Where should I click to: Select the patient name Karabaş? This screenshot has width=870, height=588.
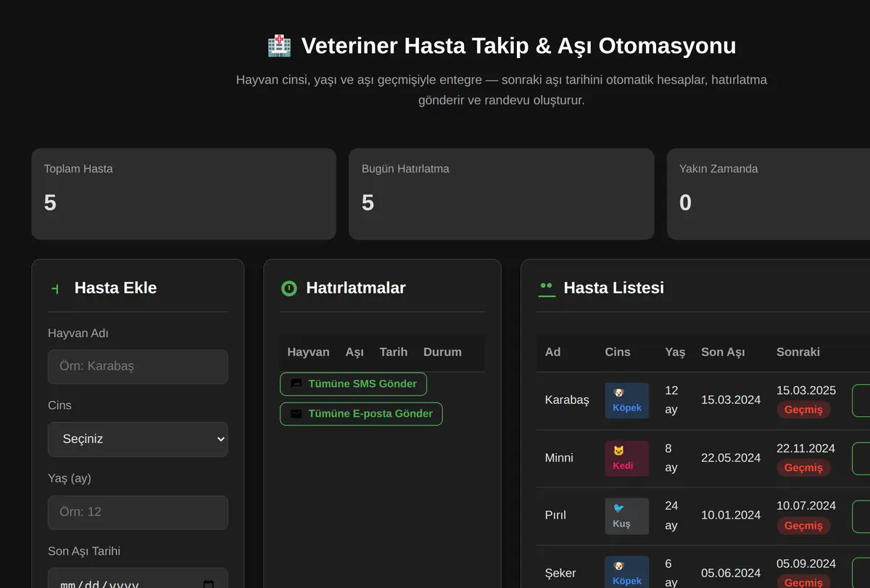pos(567,400)
